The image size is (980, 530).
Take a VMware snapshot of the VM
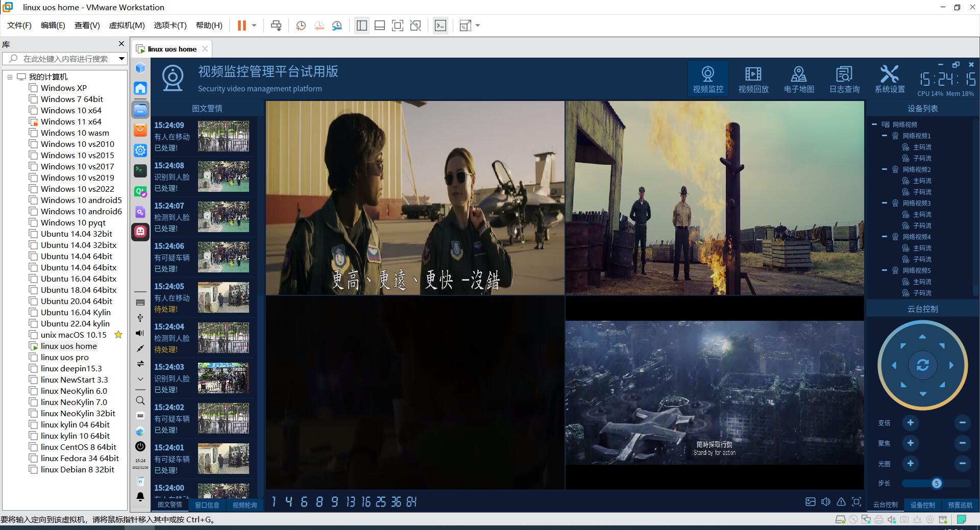pyautogui.click(x=301, y=26)
